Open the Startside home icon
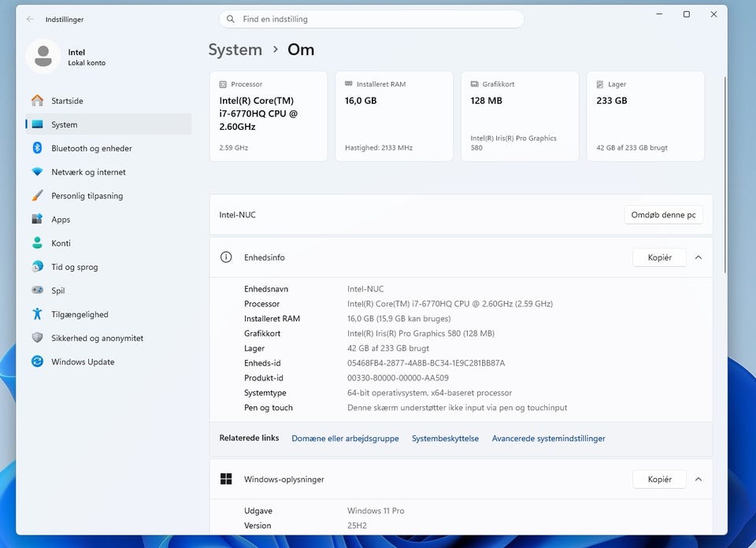756x548 pixels. point(37,100)
